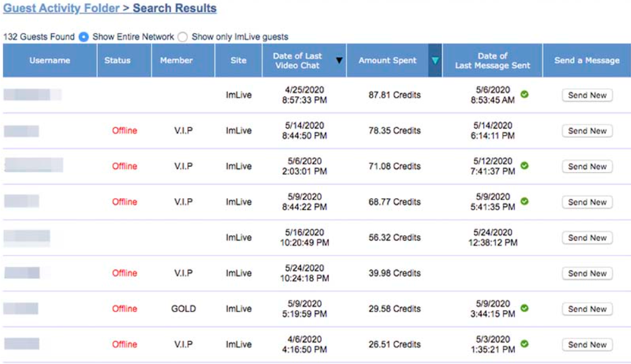Open the Search Results breadcrumb link
The width and height of the screenshot is (631, 364).
[175, 8]
